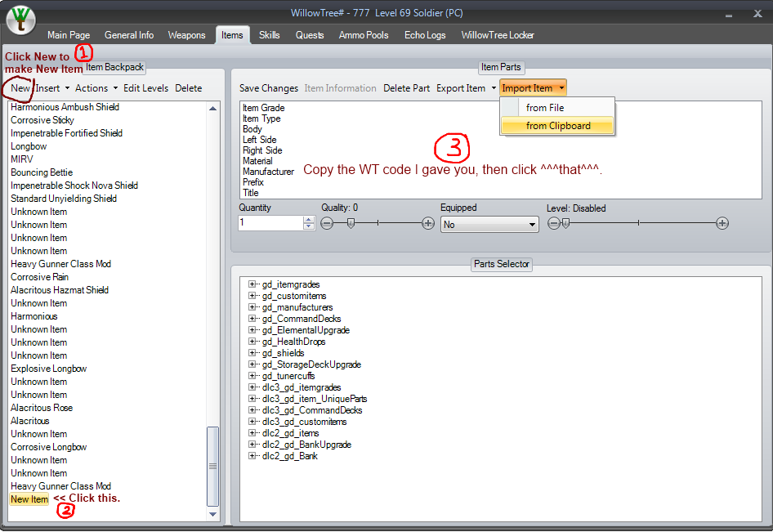Click the Quality slider thumb
The height and width of the screenshot is (532, 773).
pos(351,224)
